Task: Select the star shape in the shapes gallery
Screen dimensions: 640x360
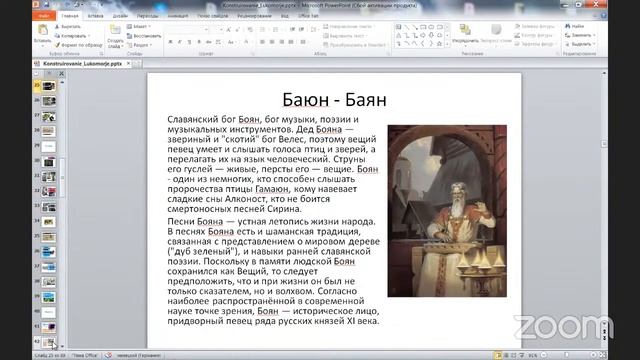Action: (439, 44)
